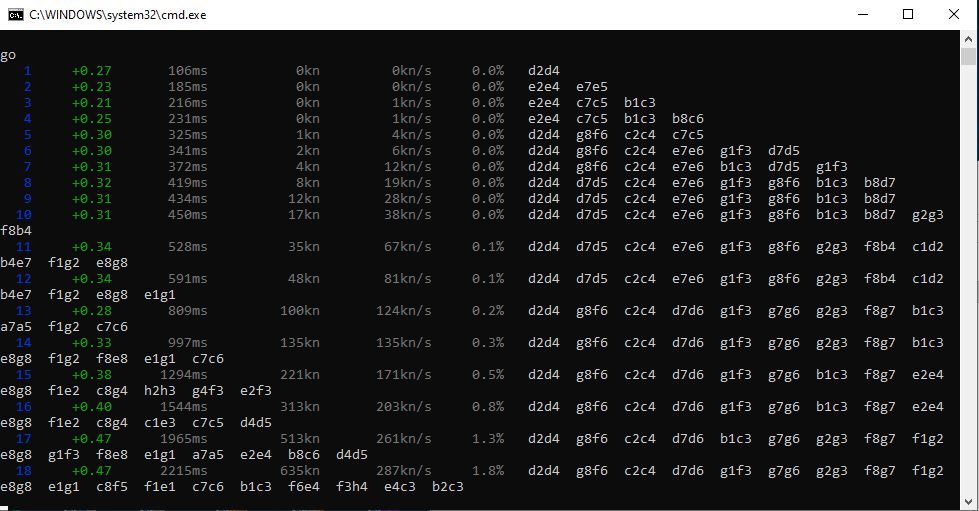979x511 pixels.
Task: Click the +0.40 evaluation score
Action: (x=91, y=407)
